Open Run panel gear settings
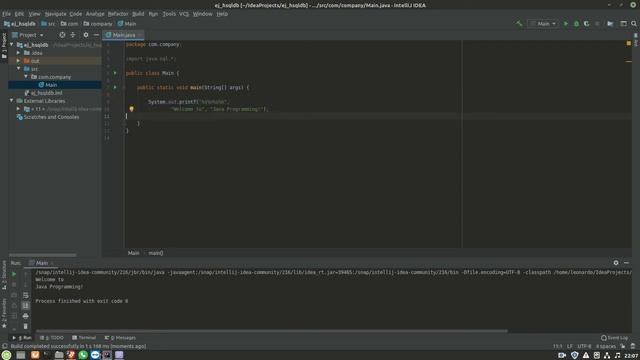This screenshot has height=360, width=640. tap(616, 263)
